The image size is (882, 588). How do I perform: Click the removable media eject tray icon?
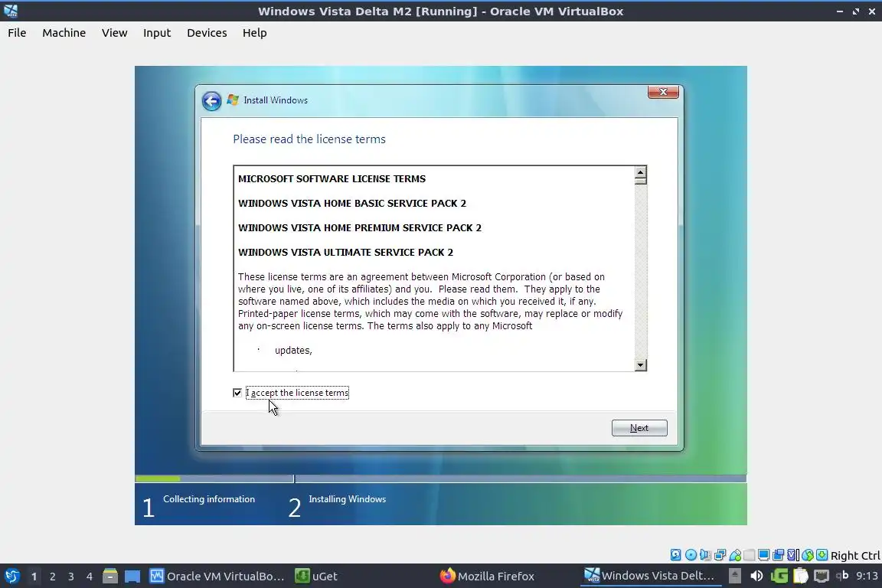tap(735, 576)
